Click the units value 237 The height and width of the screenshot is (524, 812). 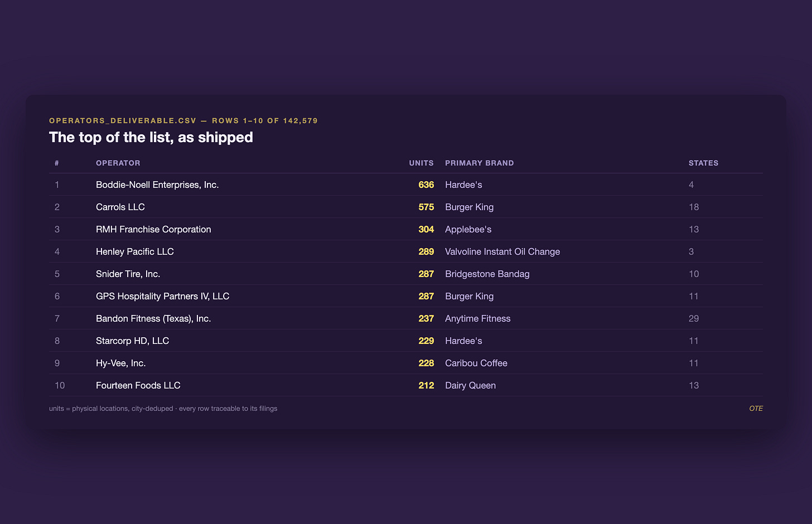click(426, 318)
